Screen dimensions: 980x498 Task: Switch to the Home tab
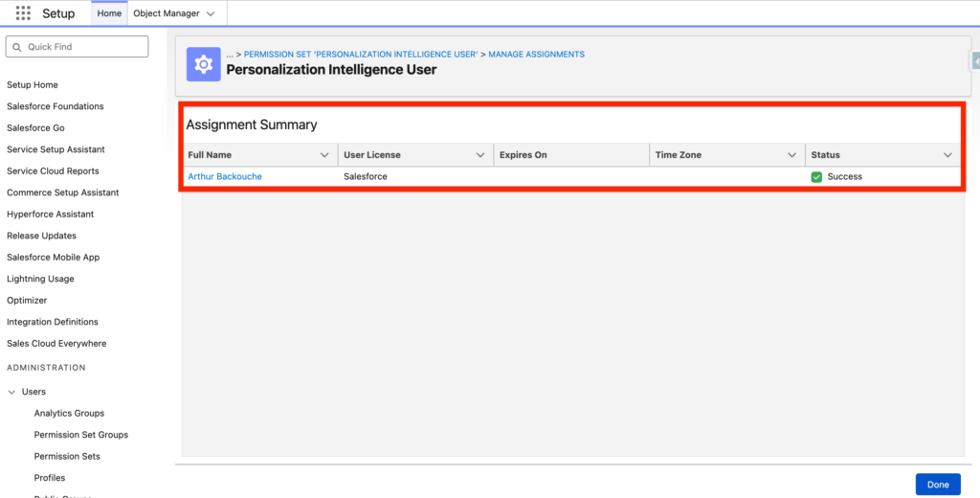point(109,13)
